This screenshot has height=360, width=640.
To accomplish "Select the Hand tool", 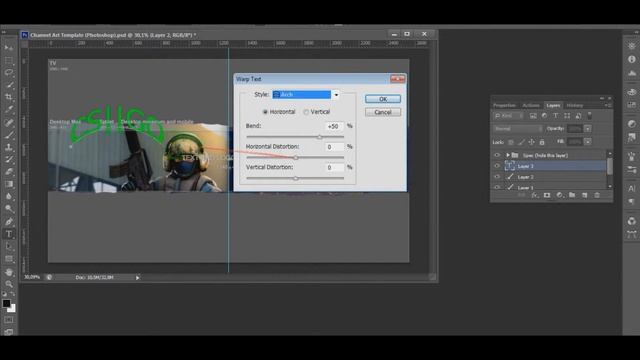I will tap(9, 272).
